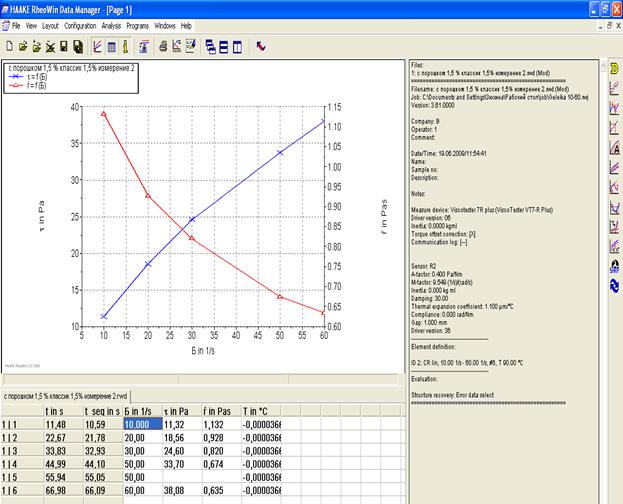Select the time cell 44,99
This screenshot has height=504, width=623.
coord(64,464)
